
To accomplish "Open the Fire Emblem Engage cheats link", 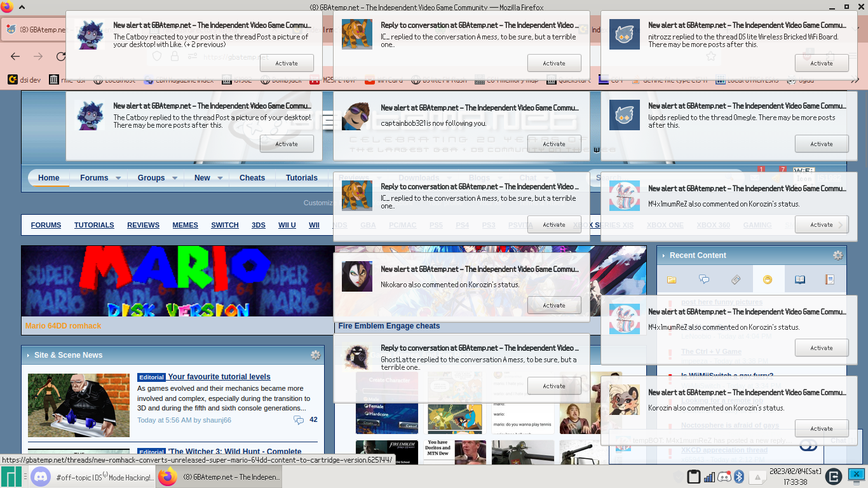I will click(x=389, y=326).
